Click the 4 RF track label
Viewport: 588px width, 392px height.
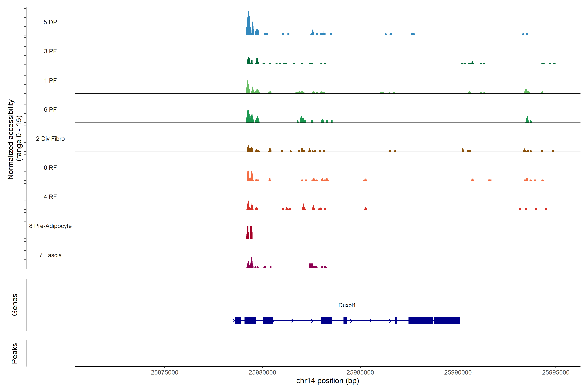coord(50,197)
